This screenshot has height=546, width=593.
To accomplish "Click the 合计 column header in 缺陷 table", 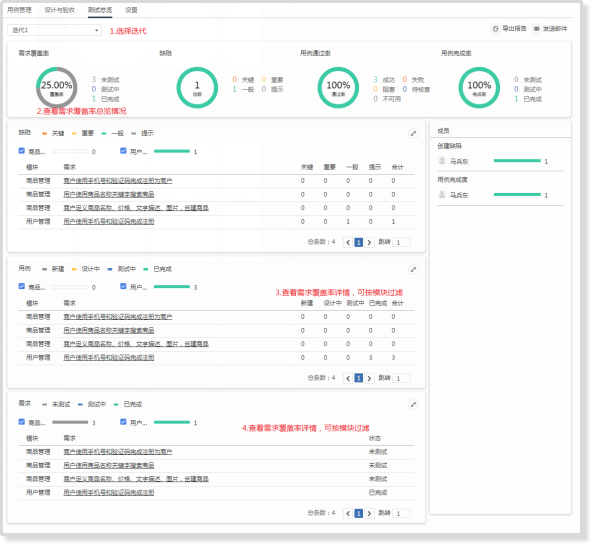I will pyautogui.click(x=397, y=167).
